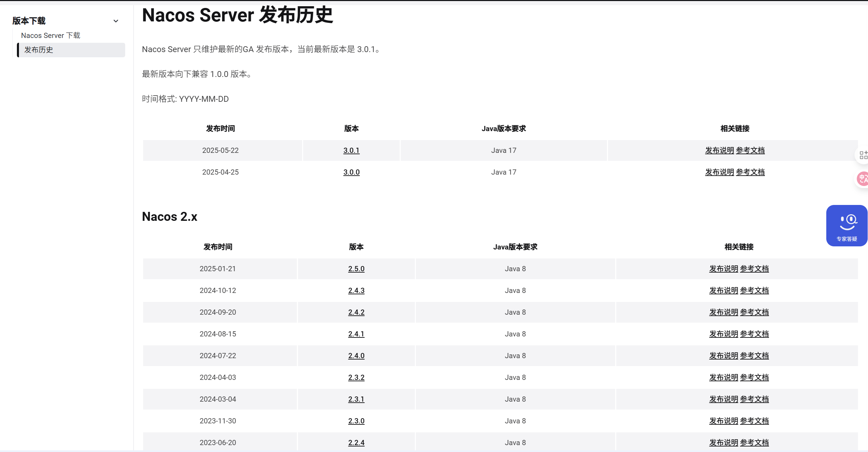
Task: Open 发布说明 for version 3.0.0
Action: 719,172
